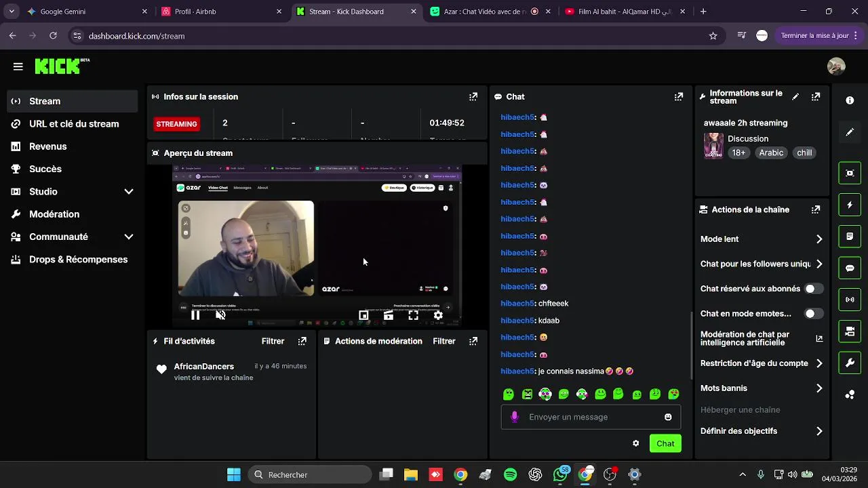
Task: Edit stream info with pencil icon
Action: [x=795, y=97]
